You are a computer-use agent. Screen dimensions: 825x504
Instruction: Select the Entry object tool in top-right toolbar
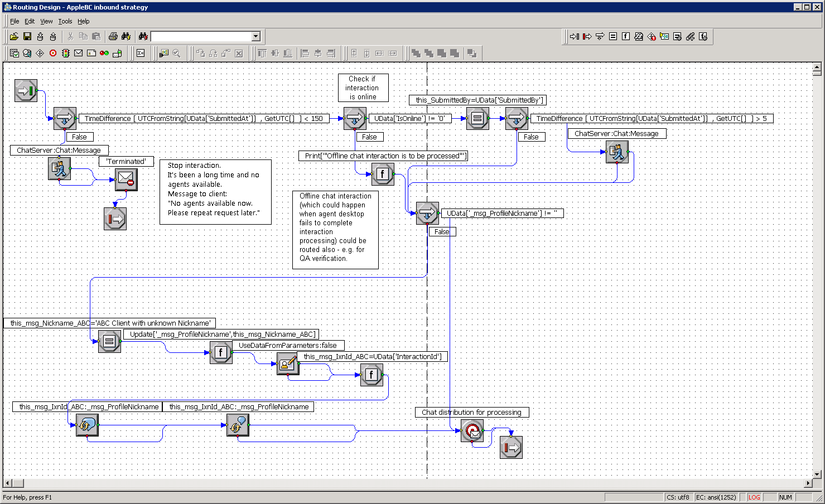tap(574, 37)
